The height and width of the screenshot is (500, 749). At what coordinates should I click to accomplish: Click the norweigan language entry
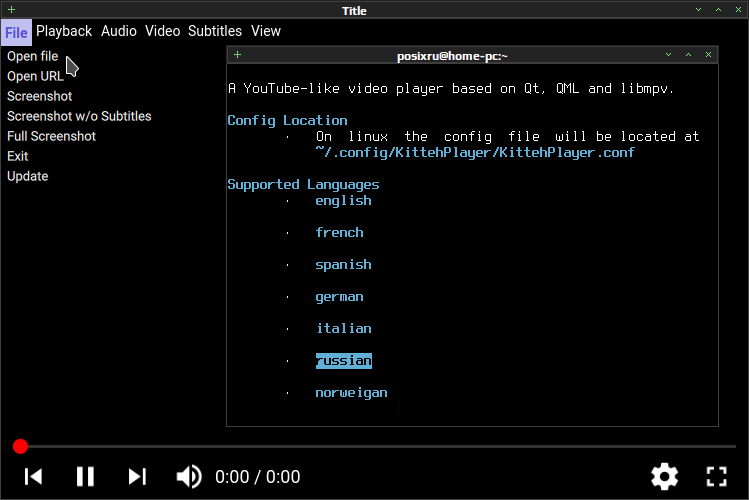tap(352, 393)
